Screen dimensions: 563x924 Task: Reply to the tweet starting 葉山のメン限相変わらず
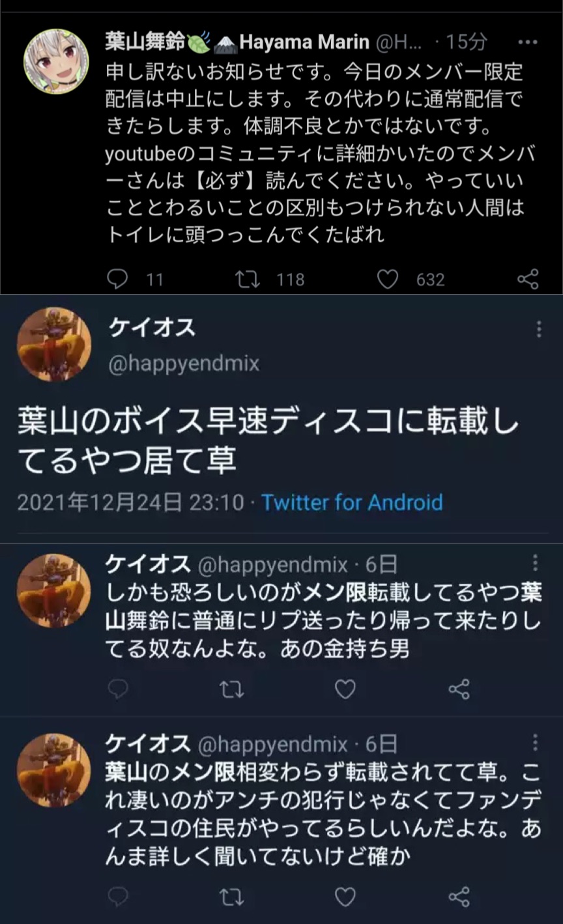click(x=118, y=897)
